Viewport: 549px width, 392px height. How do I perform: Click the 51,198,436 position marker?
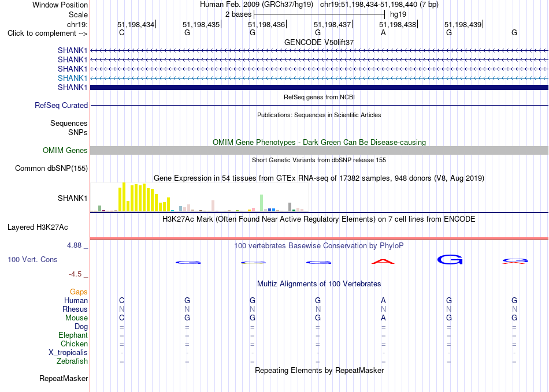point(267,24)
